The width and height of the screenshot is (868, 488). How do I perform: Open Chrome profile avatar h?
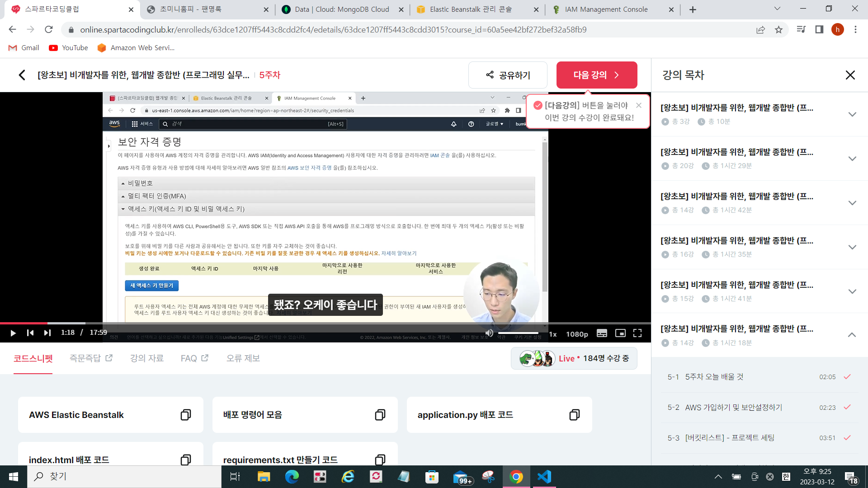click(x=837, y=30)
